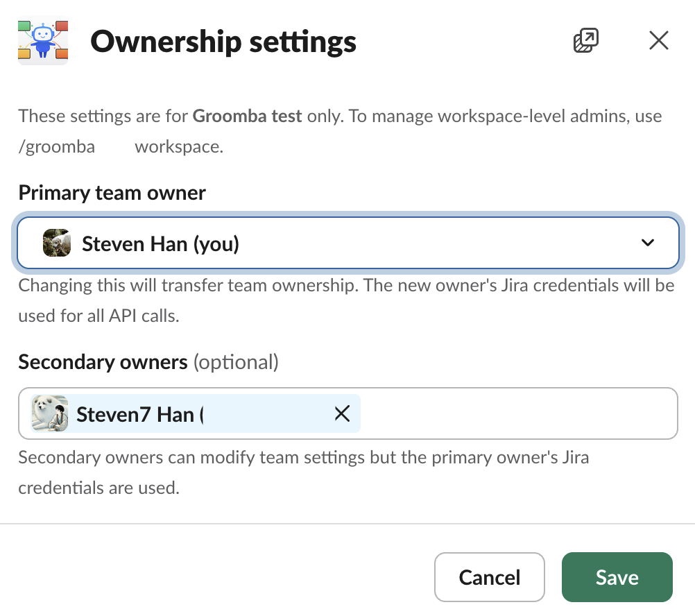The height and width of the screenshot is (616, 695).
Task: Click the "/groomba" command text
Action: (57, 147)
